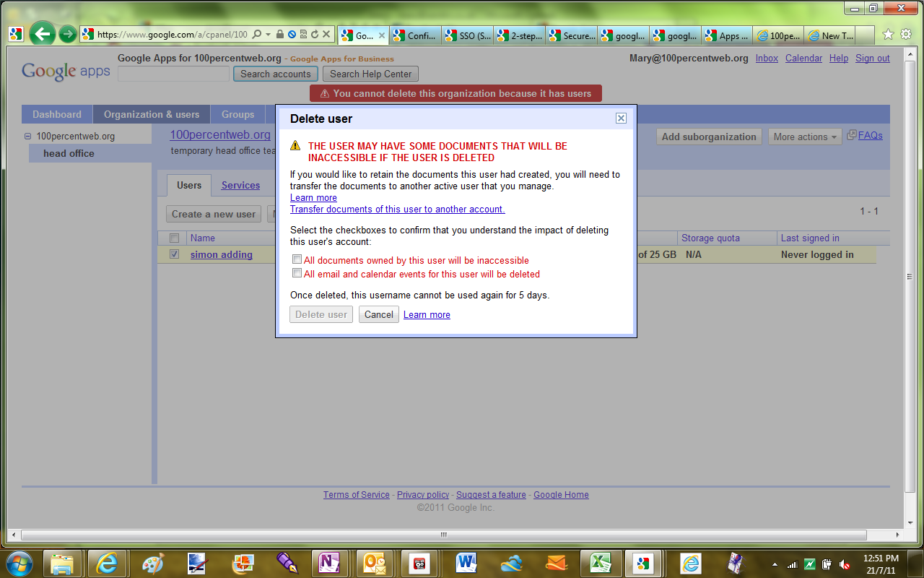Viewport: 924px width, 578px height.
Task: Open the Suggest a feature link
Action: coord(491,495)
